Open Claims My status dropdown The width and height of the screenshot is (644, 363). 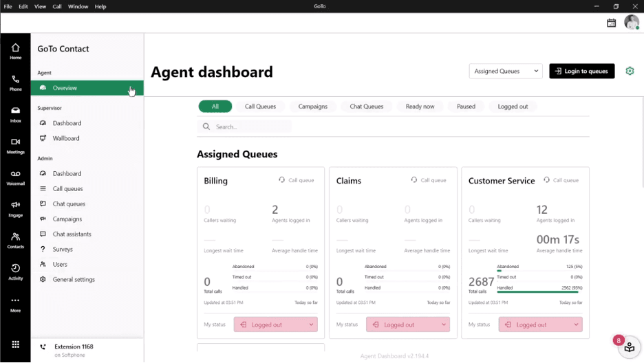coord(408,324)
